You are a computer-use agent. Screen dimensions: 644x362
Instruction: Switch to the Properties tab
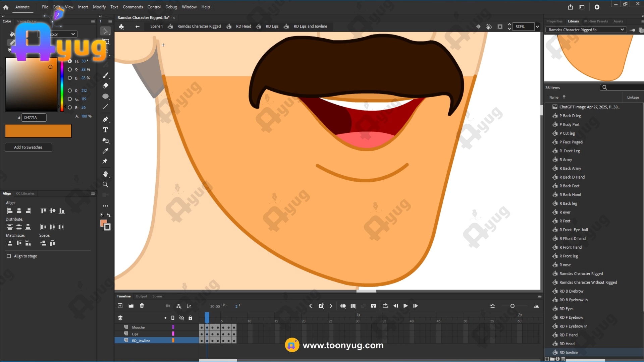point(554,21)
